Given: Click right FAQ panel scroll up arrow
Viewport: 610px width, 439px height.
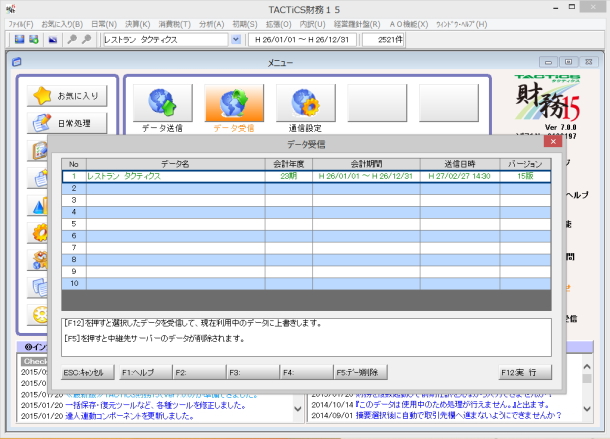Looking at the screenshot, I should (x=587, y=367).
